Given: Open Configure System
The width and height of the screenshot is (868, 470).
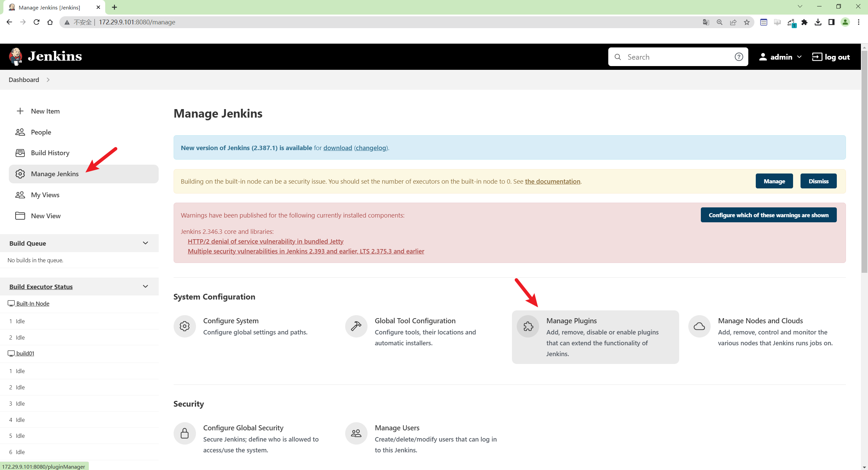Looking at the screenshot, I should [254, 326].
